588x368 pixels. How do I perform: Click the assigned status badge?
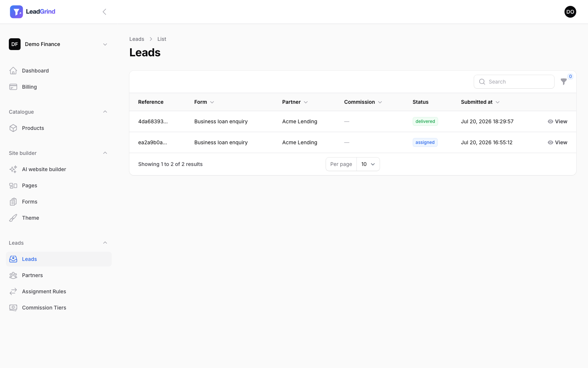tap(425, 142)
